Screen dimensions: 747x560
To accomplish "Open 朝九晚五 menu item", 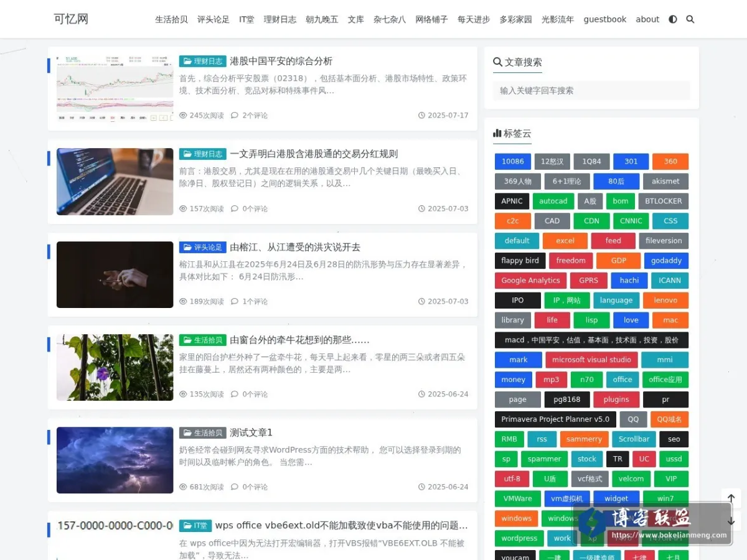I will 322,19.
